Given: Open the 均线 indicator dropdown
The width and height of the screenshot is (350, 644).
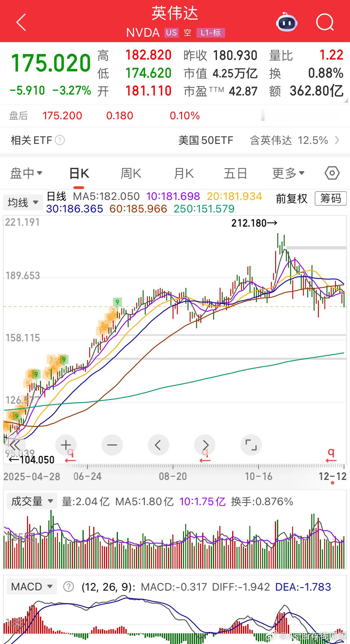Looking at the screenshot, I should 23,203.
